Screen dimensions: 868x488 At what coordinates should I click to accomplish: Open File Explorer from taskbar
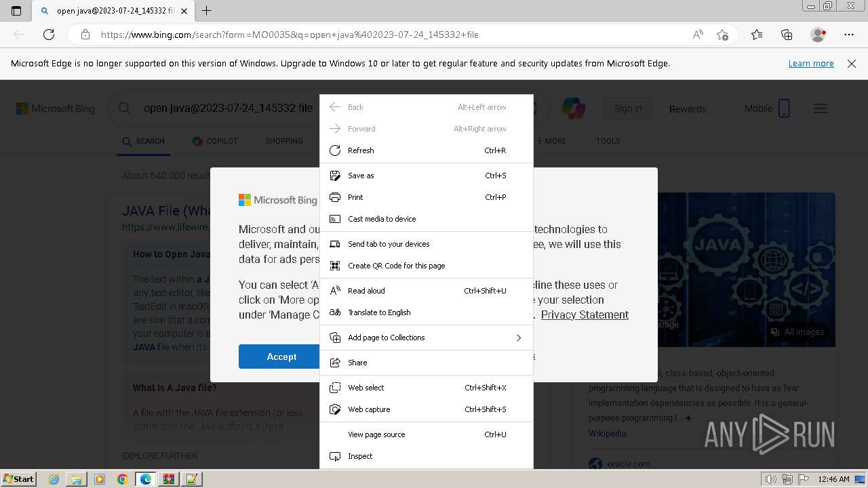coord(76,479)
